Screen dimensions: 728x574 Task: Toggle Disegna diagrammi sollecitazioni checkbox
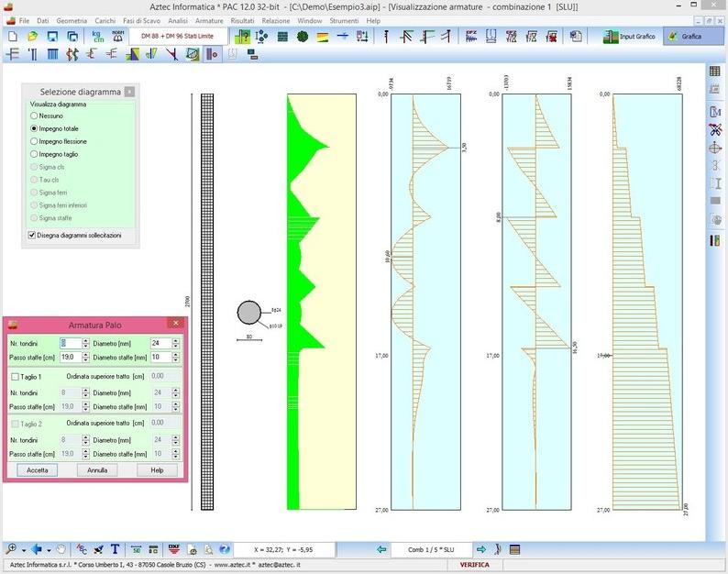tap(33, 236)
